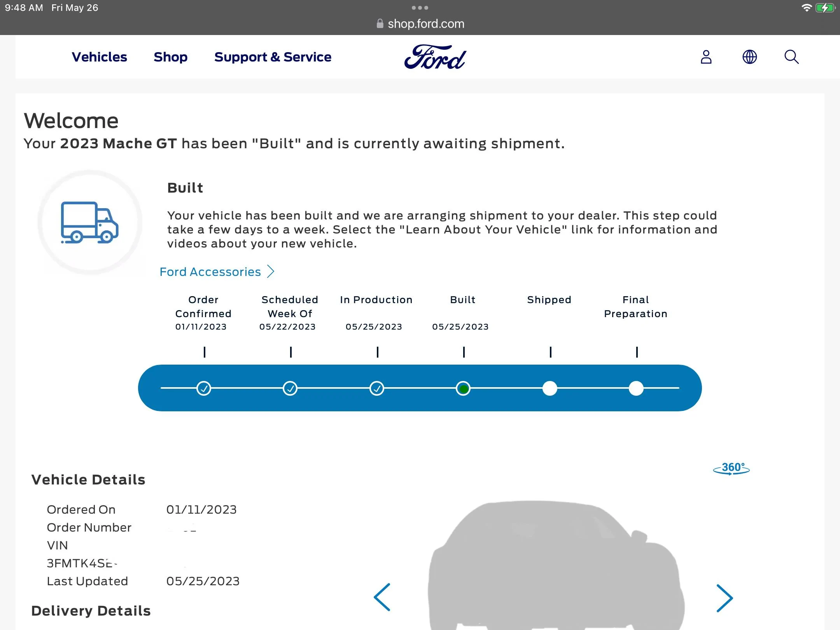
Task: Click the Ford logo
Action: 435,57
